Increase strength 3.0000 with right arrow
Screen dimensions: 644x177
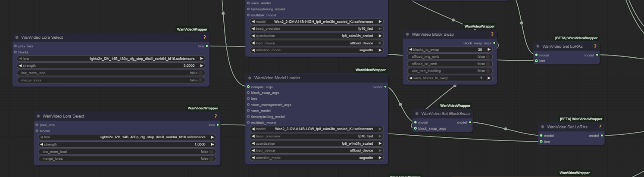(x=201, y=66)
